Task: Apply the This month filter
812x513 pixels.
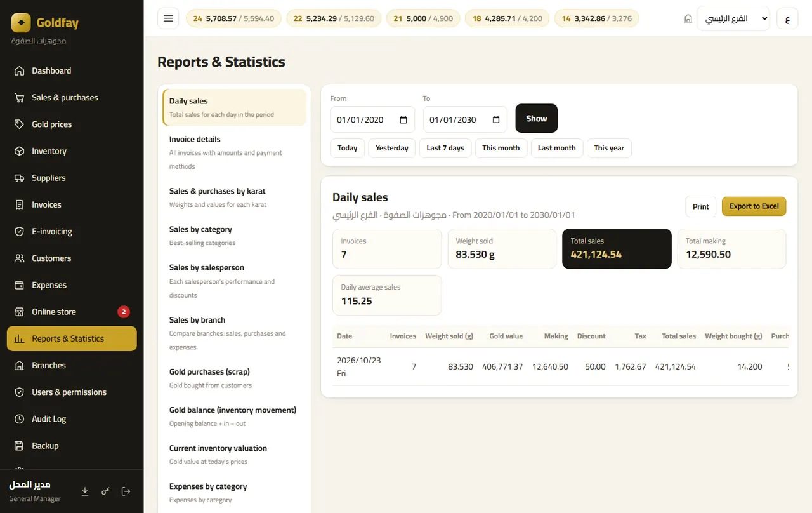Action: 501,148
